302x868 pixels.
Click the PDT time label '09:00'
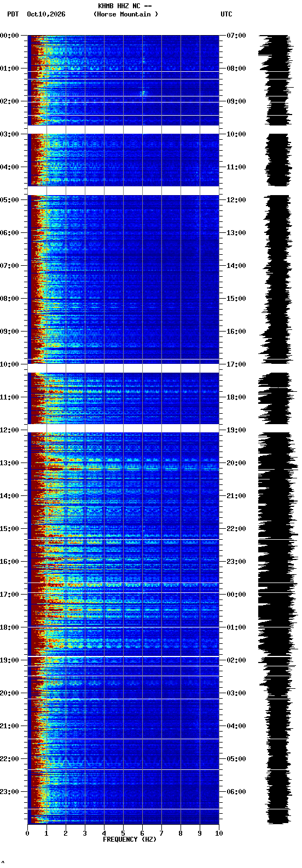[10, 332]
